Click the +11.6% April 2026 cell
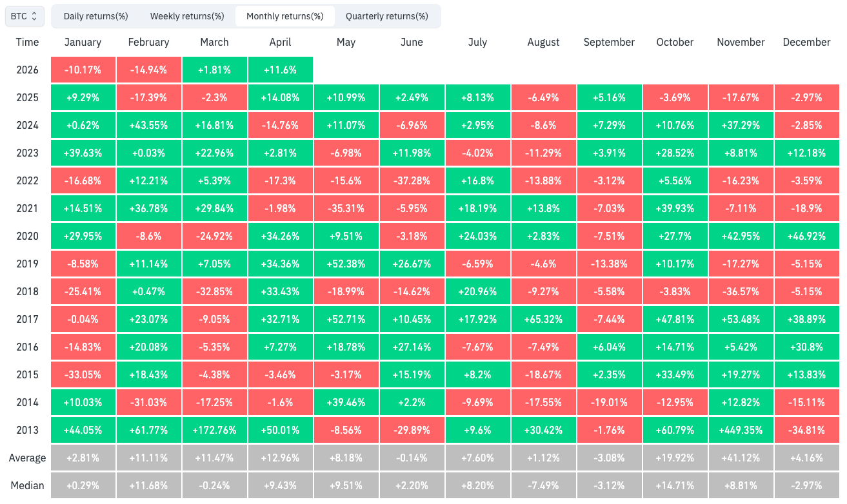The height and width of the screenshot is (504, 847). point(280,70)
